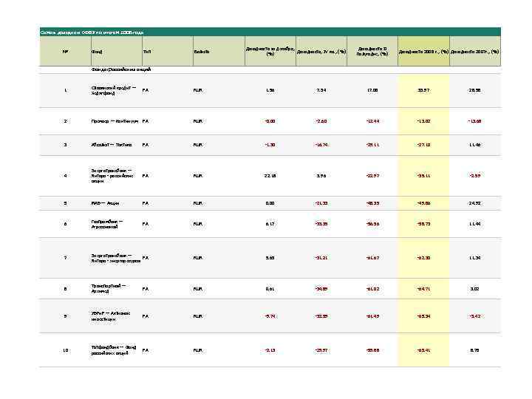Click the № column header

[66, 52]
